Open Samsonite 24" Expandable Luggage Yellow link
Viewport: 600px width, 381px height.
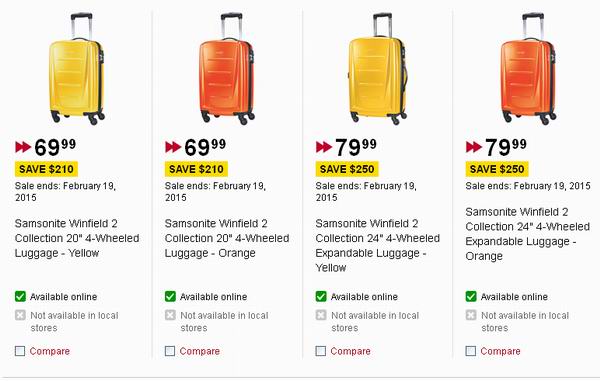coord(378,245)
